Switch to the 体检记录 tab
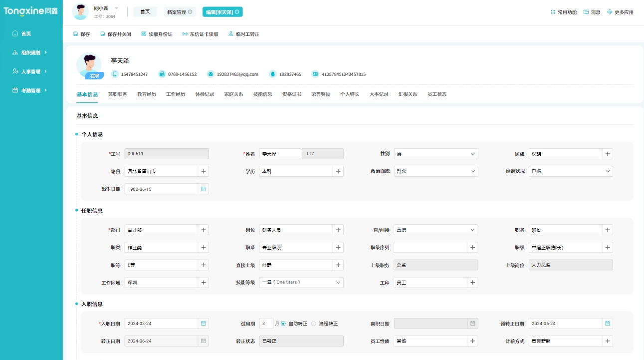The height and width of the screenshot is (360, 644). click(x=205, y=94)
